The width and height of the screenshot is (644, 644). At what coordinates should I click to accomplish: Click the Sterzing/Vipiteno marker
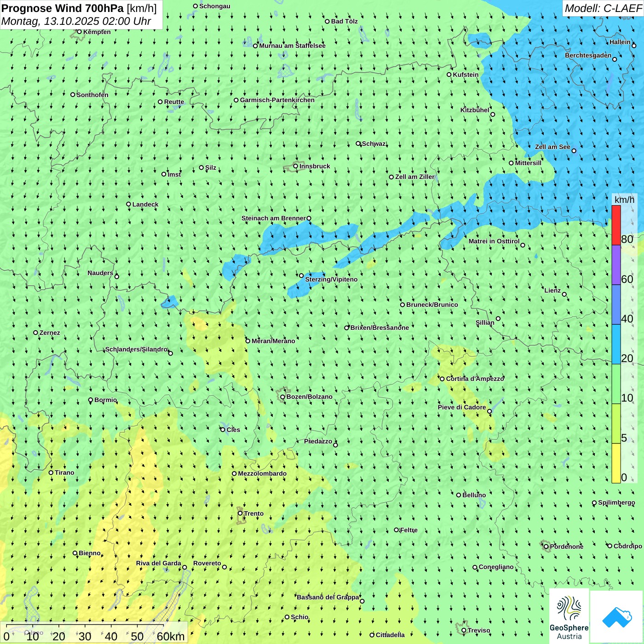pyautogui.click(x=301, y=276)
